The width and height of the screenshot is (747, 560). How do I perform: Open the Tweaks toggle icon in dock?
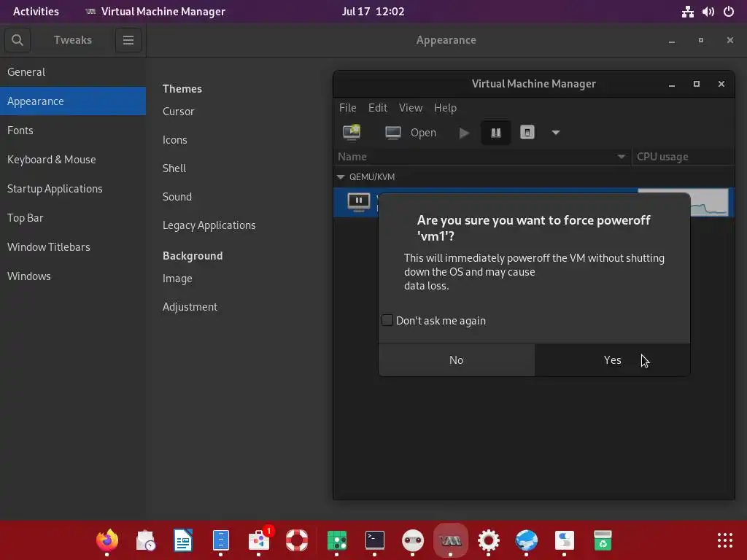click(x=564, y=540)
